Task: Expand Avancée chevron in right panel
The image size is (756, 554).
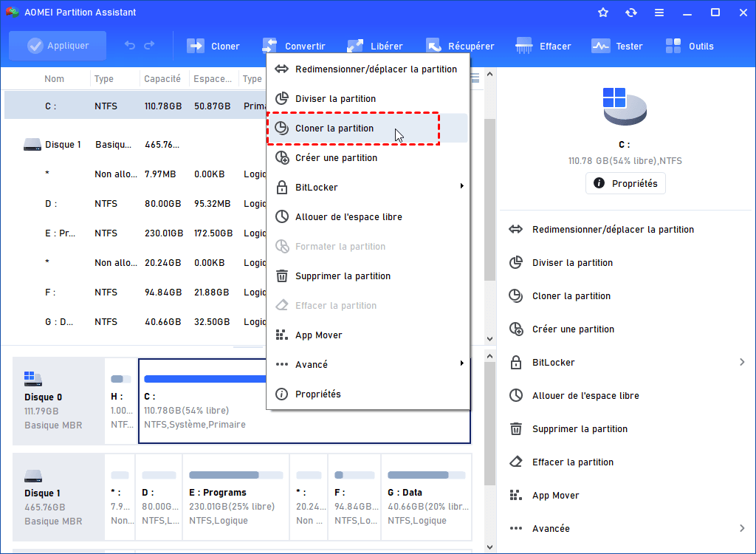Action: (742, 528)
